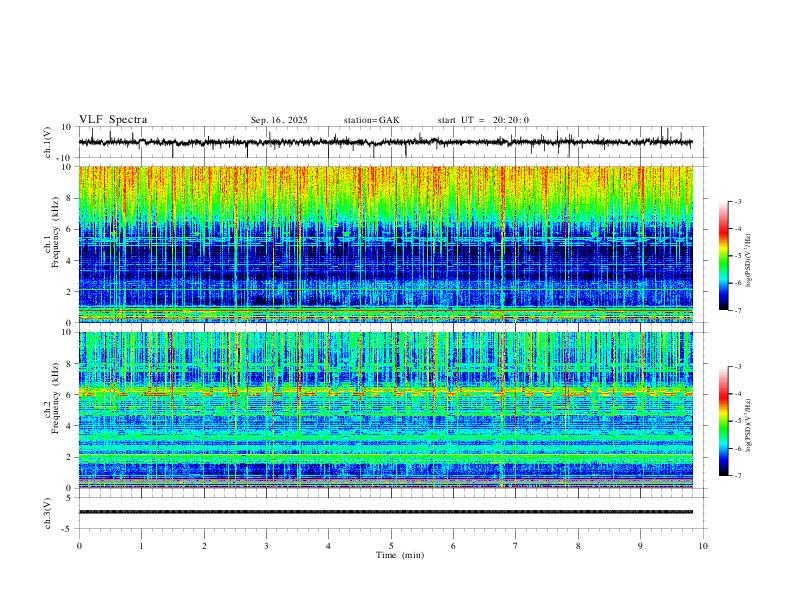
Task: Click the "VLF Spectra" title text
Action: pos(113,120)
